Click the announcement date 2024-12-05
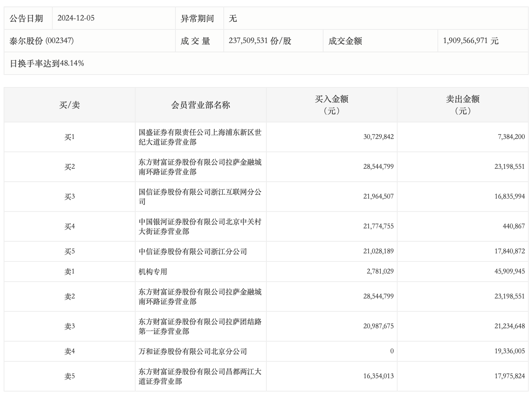Viewport: 532px width, 398px height. pyautogui.click(x=76, y=18)
